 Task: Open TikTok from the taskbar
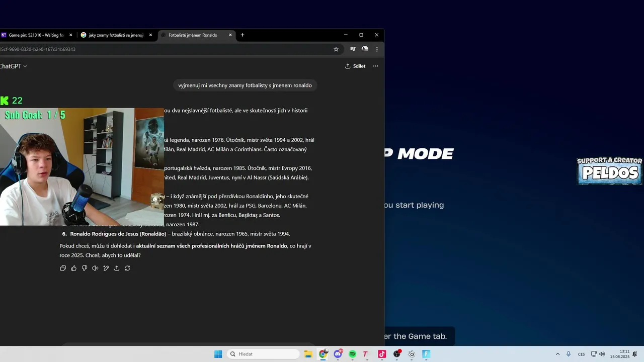[382, 354]
